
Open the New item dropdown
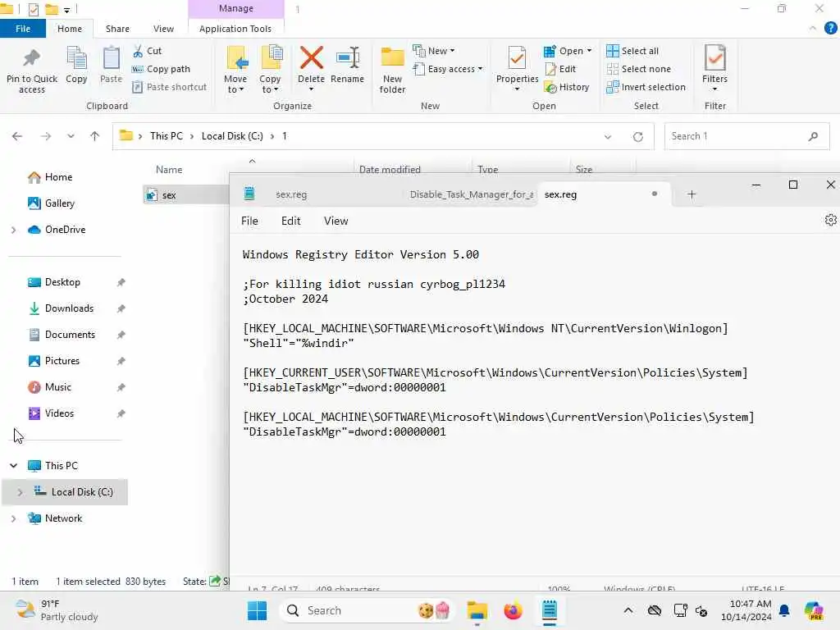point(434,51)
